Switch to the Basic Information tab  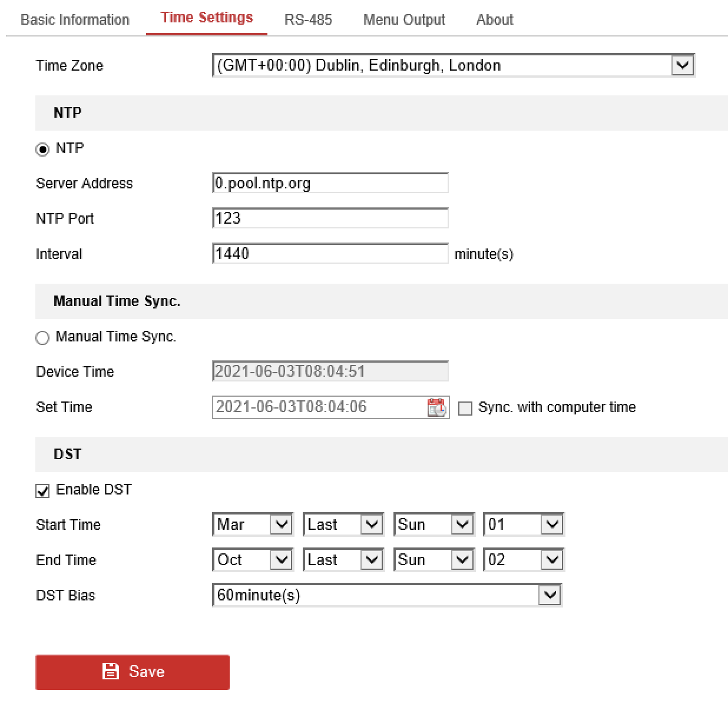click(75, 19)
